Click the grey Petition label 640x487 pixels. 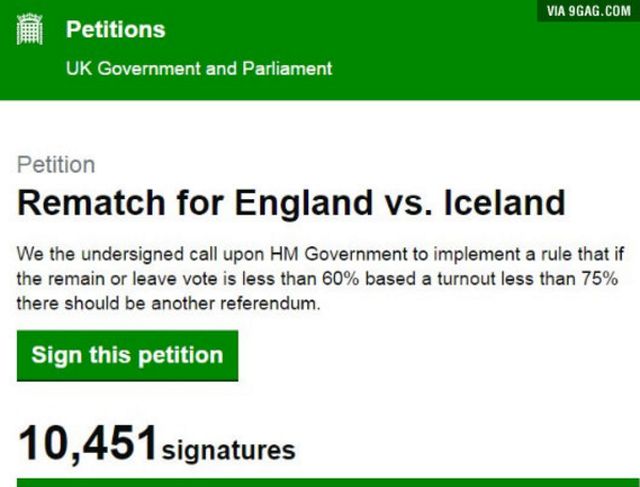coord(56,165)
